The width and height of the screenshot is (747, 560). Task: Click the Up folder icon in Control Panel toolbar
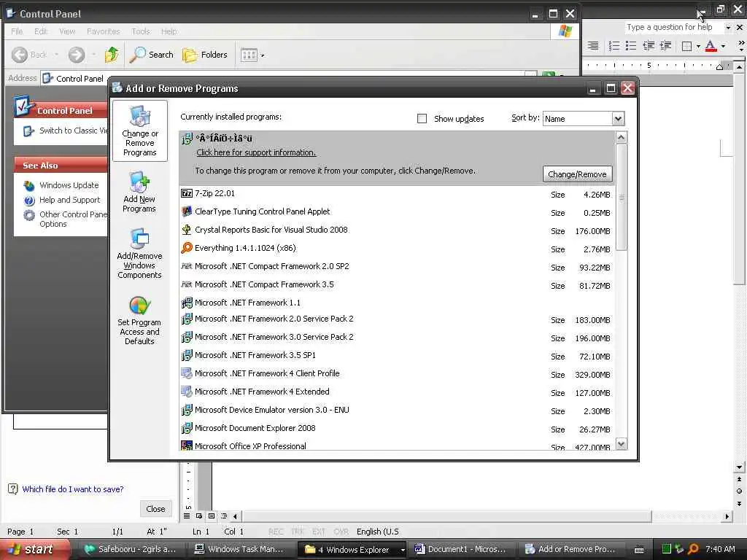pyautogui.click(x=112, y=55)
